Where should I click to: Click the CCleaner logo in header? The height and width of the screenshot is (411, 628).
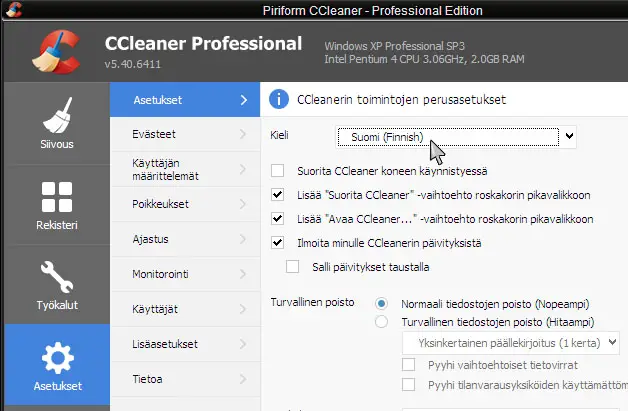pyautogui.click(x=56, y=51)
